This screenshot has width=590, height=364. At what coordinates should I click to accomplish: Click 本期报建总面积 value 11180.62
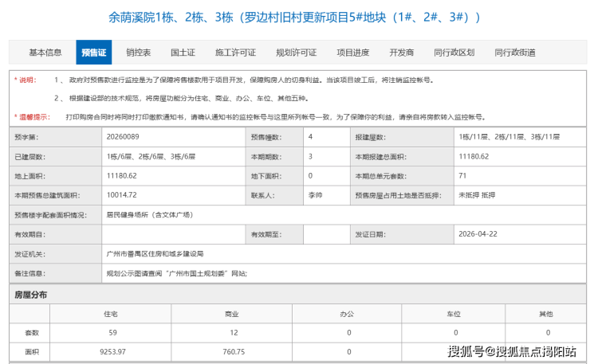pyautogui.click(x=474, y=156)
